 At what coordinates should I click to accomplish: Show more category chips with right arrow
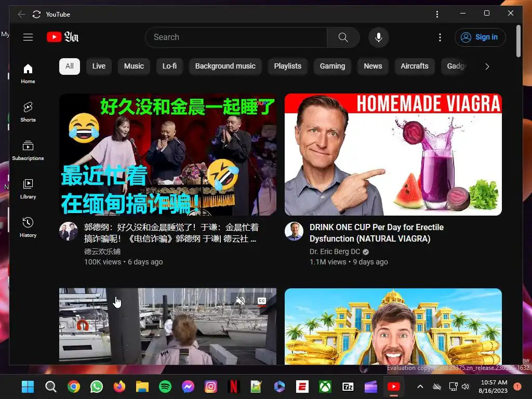click(487, 66)
